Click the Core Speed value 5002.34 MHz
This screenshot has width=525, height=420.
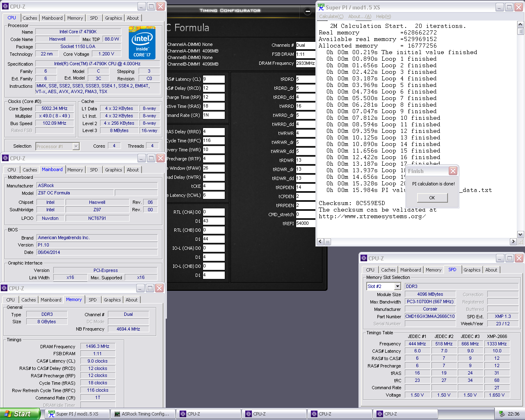55,108
